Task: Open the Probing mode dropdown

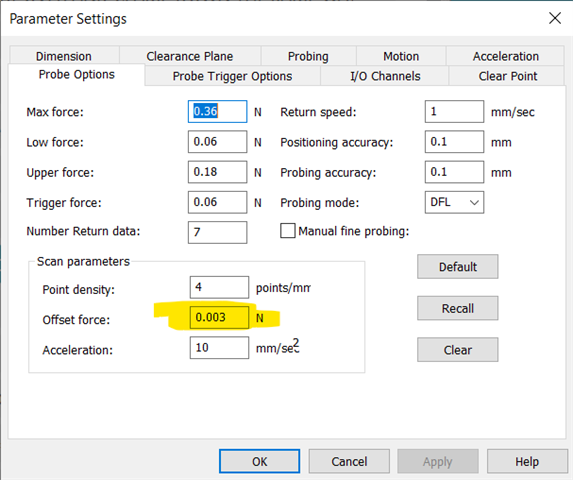Action: 454,202
